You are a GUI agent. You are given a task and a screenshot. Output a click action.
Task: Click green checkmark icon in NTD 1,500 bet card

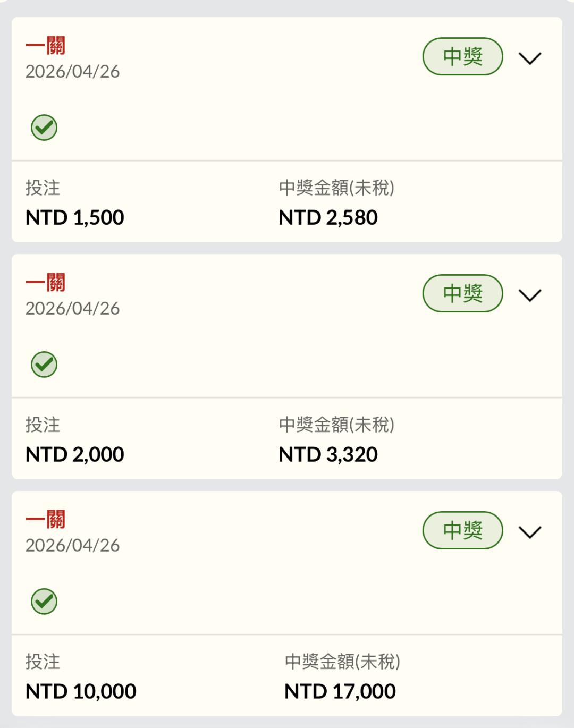(x=44, y=128)
